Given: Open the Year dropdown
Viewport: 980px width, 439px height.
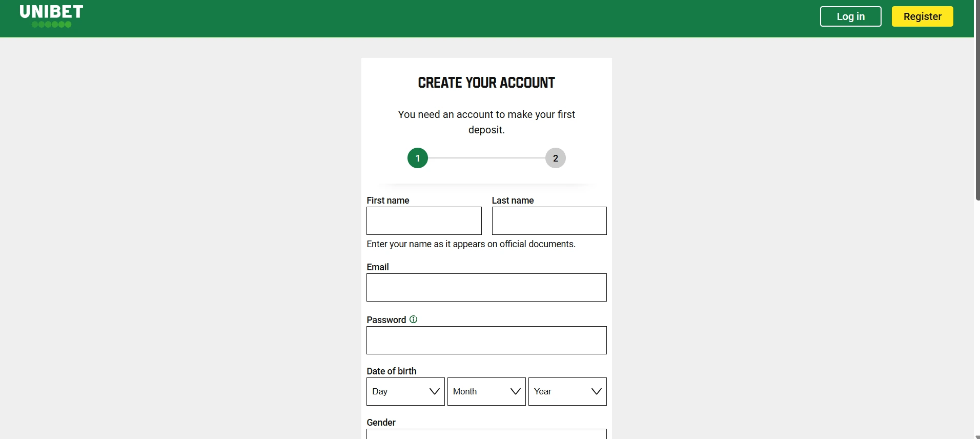Looking at the screenshot, I should click(x=567, y=391).
